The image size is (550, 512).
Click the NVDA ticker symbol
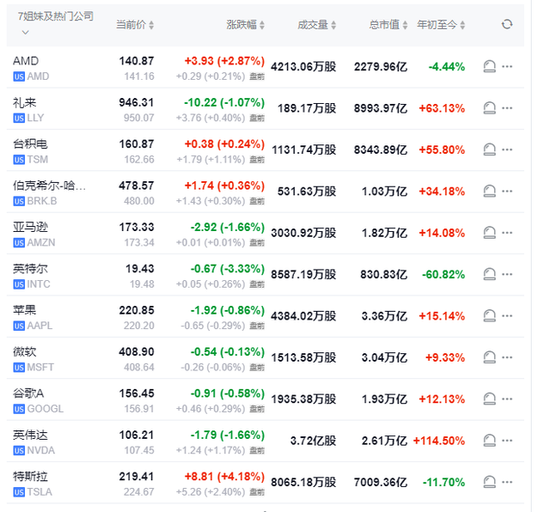coord(41,450)
